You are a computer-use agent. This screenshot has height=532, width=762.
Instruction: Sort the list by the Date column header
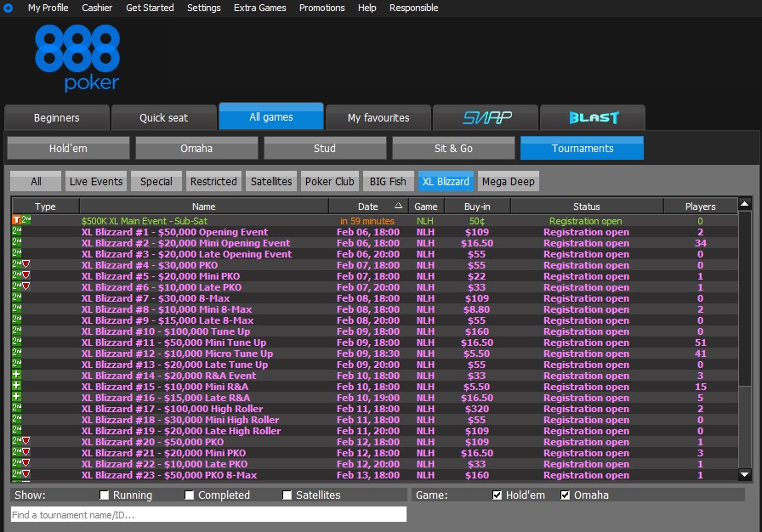point(367,207)
